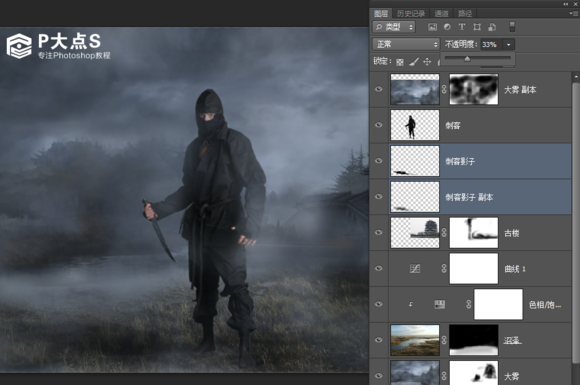The height and width of the screenshot is (385, 580).
Task: Select the smart object filter icon
Action: [492, 27]
